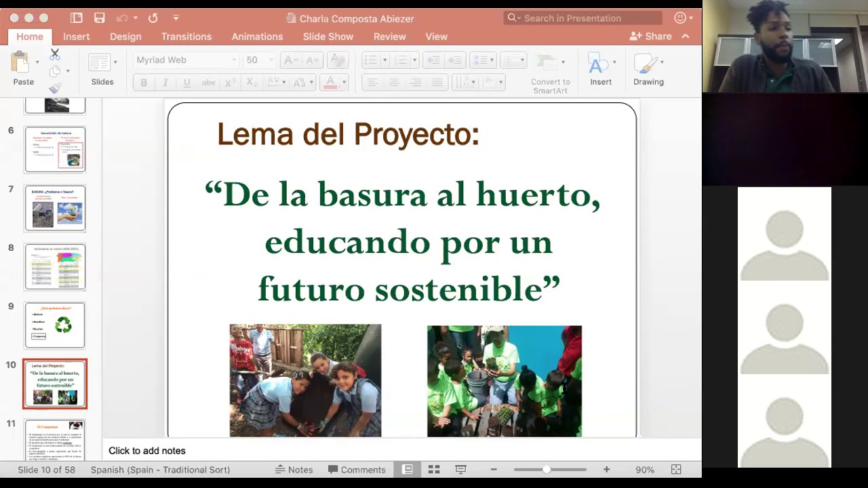
Task: Align text right
Action: pos(416,83)
